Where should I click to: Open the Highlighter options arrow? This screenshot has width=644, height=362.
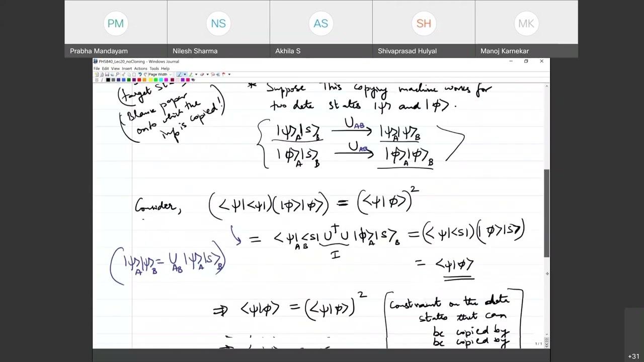coord(196,74)
